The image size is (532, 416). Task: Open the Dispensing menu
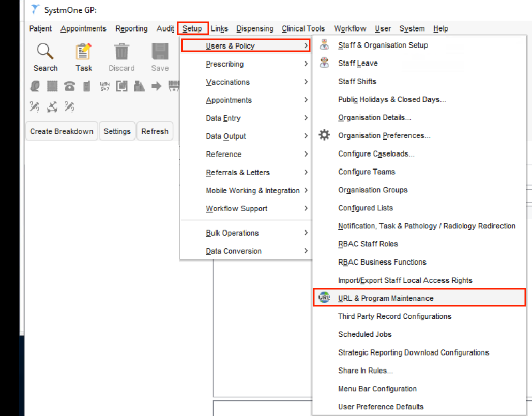pos(255,28)
